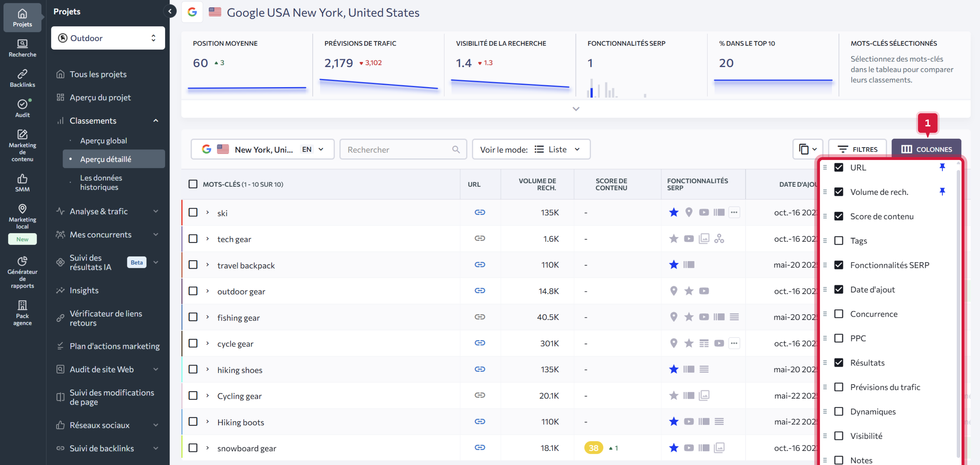980x465 pixels.
Task: Open Générateur de rapports section
Action: click(23, 272)
